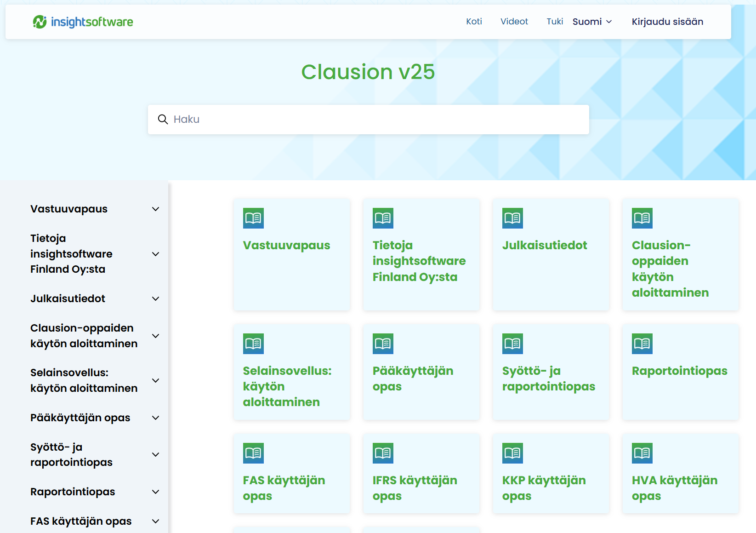Click the search magnifier icon

(x=163, y=120)
